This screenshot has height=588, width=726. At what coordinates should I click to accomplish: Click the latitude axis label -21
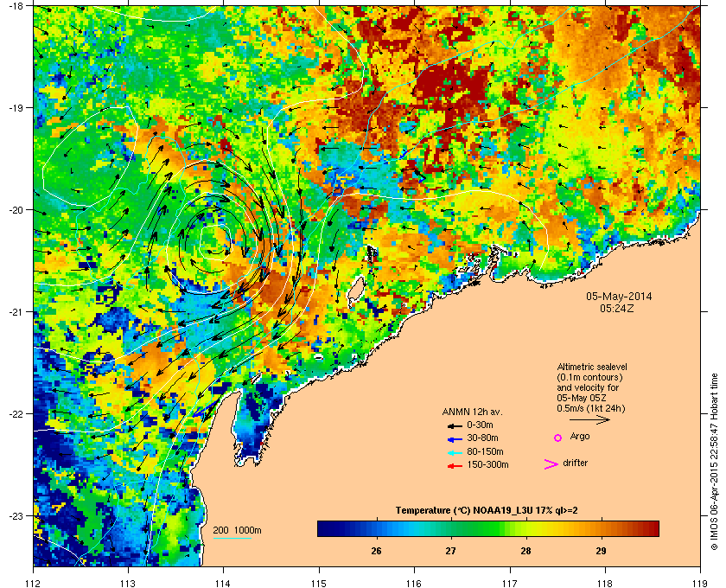(16, 312)
